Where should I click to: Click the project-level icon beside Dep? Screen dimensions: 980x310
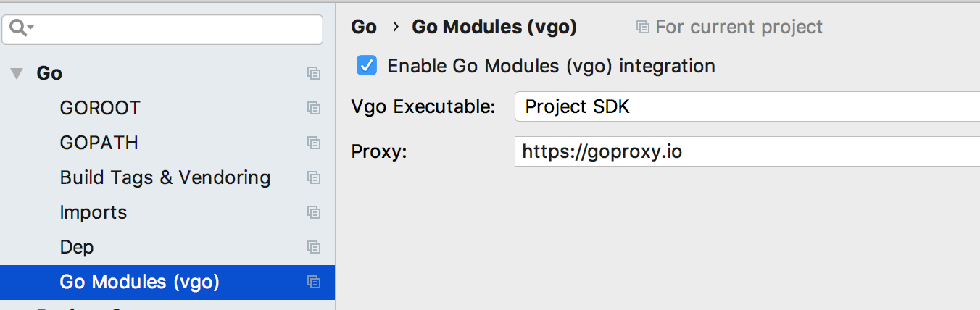314,247
